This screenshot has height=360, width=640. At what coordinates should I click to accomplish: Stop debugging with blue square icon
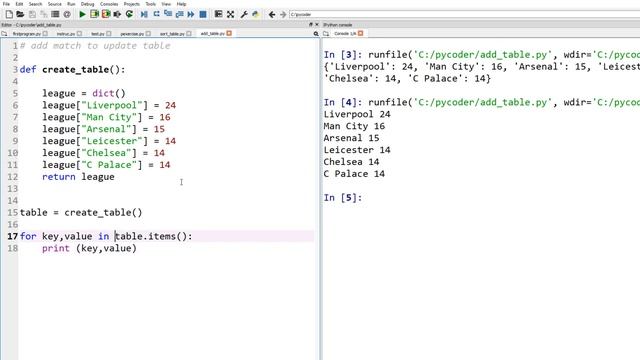[x=203, y=14]
